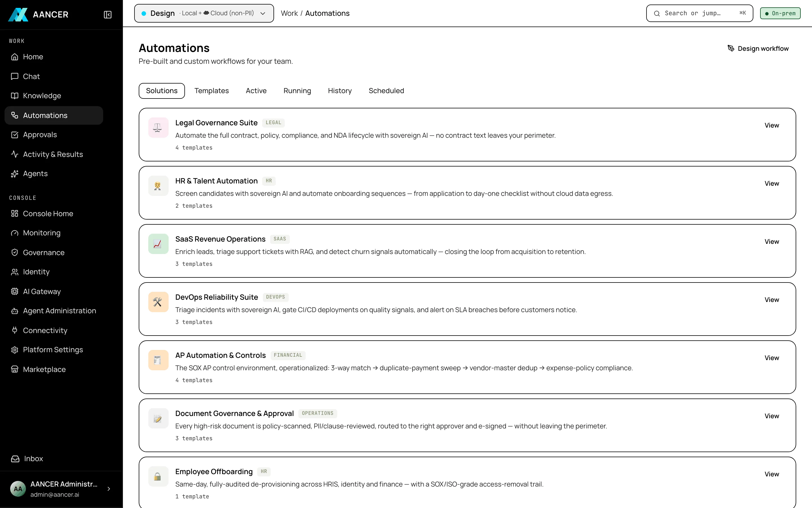View the Employee Offboarding solution
812x508 pixels.
point(772,474)
